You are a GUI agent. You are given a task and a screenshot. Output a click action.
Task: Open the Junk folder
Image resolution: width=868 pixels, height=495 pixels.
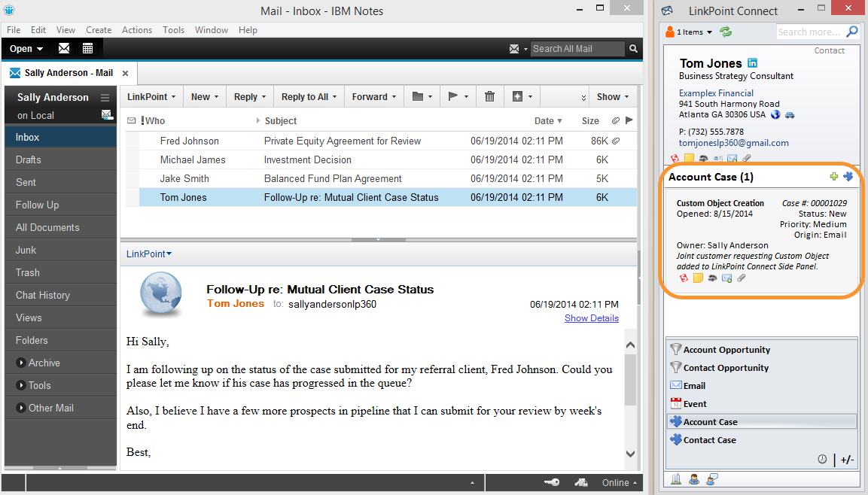click(x=60, y=250)
